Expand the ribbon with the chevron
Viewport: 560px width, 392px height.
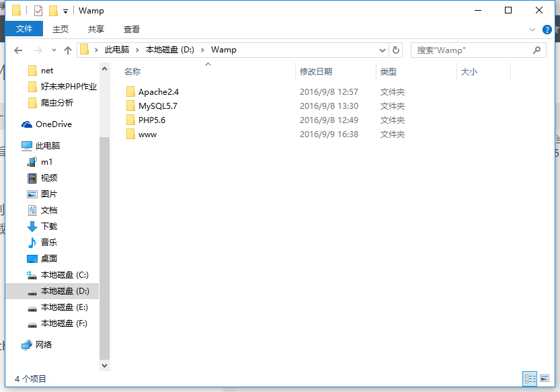click(532, 30)
